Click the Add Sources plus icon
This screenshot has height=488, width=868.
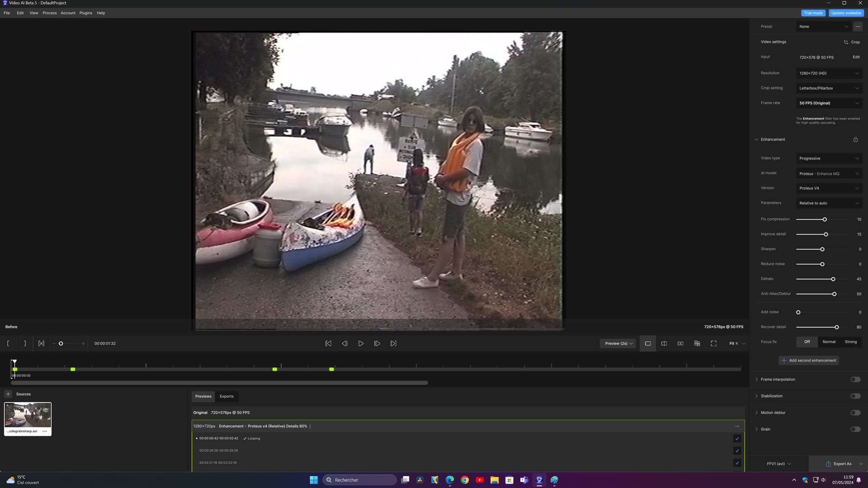pyautogui.click(x=8, y=394)
